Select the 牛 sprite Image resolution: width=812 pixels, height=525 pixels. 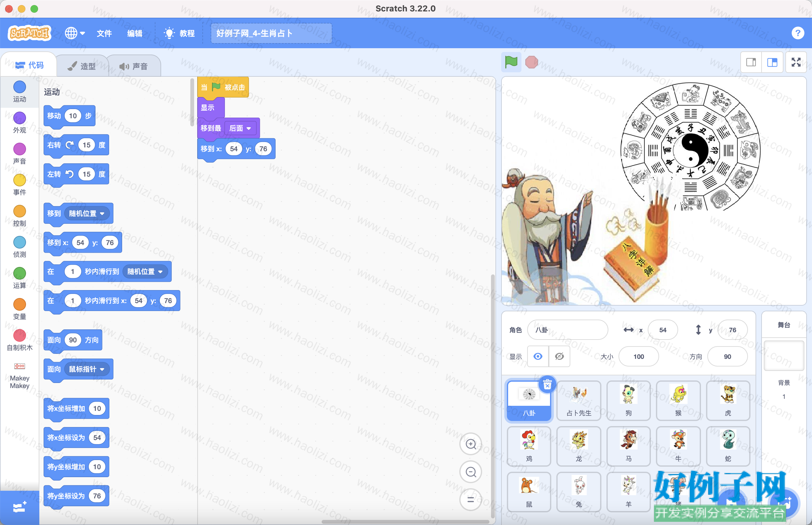coord(678,446)
